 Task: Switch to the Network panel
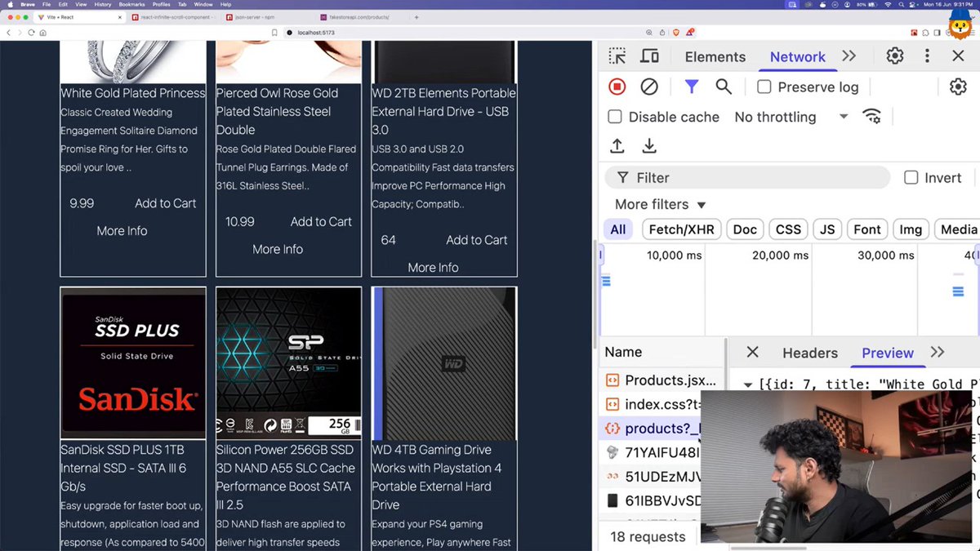[798, 56]
